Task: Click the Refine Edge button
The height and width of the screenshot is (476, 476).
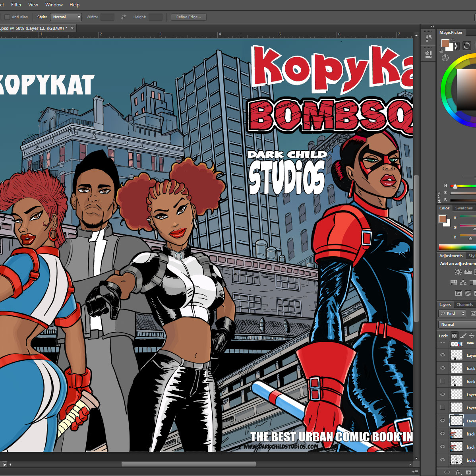Action: coord(188,17)
